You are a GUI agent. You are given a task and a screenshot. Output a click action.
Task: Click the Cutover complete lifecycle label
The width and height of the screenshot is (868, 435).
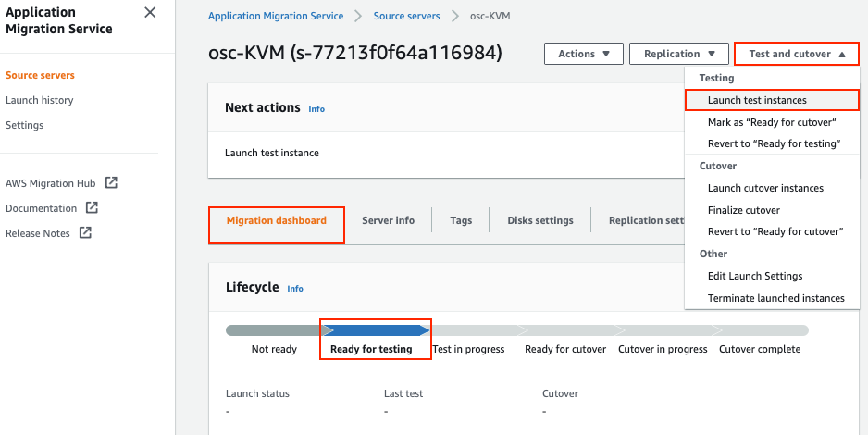click(760, 349)
